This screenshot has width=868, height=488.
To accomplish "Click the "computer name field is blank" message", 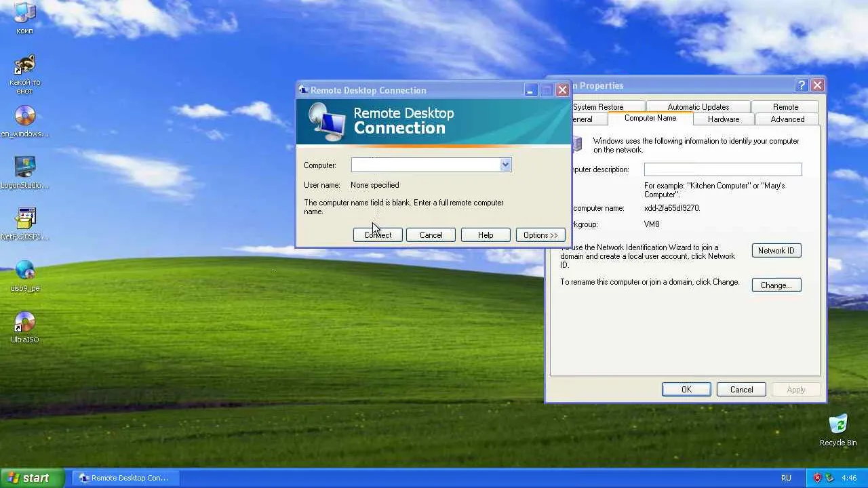I will click(x=404, y=207).
